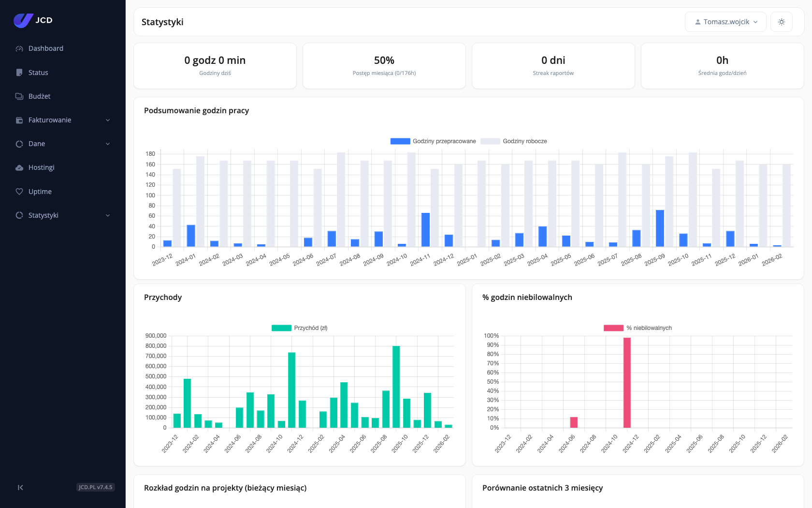The width and height of the screenshot is (812, 508).
Task: Toggle Godziny przepracowane legend series
Action: [x=433, y=141]
